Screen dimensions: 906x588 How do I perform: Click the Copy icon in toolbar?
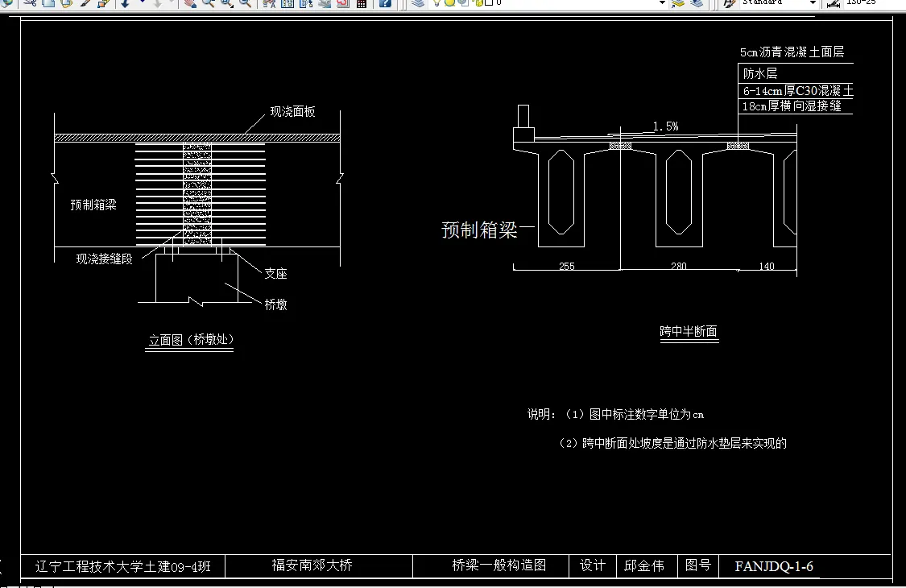[48, 3]
